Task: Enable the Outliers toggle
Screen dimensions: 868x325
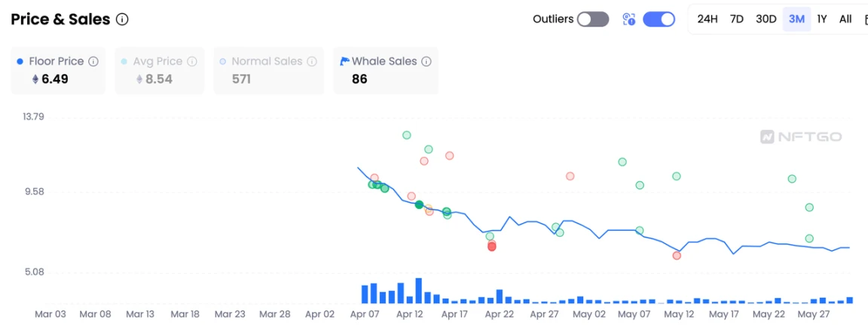Action: pos(593,20)
